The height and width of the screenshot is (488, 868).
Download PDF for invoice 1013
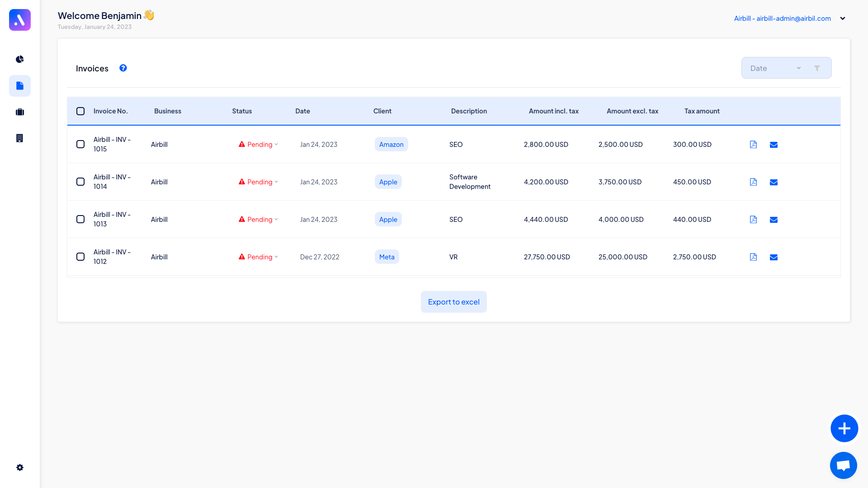click(x=753, y=220)
